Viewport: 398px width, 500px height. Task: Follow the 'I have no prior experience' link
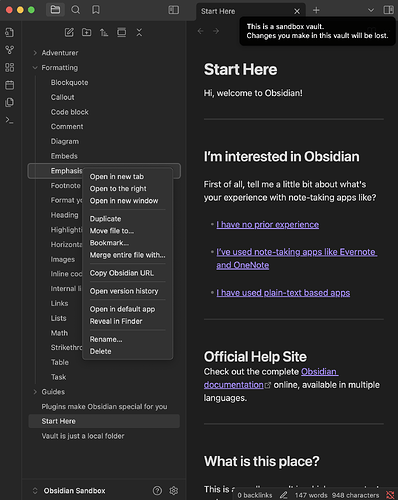point(268,225)
